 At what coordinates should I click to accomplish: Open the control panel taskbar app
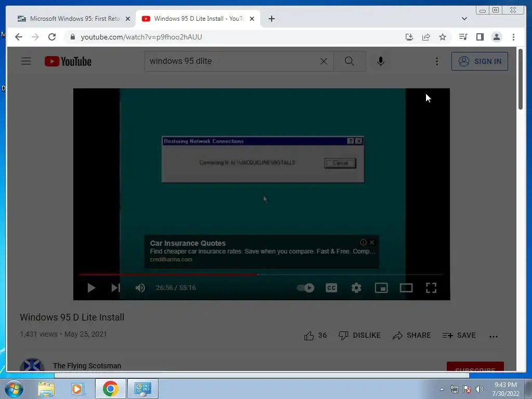pyautogui.click(x=142, y=389)
